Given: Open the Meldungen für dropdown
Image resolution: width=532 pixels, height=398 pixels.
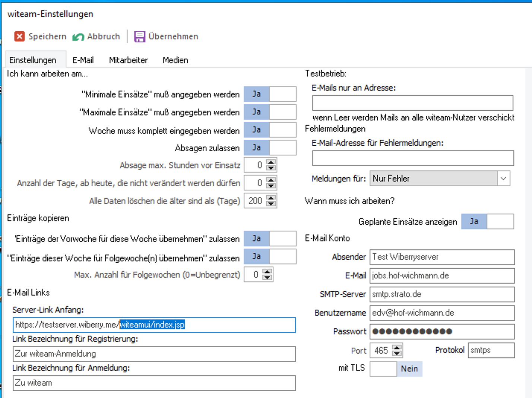Looking at the screenshot, I should pyautogui.click(x=503, y=179).
